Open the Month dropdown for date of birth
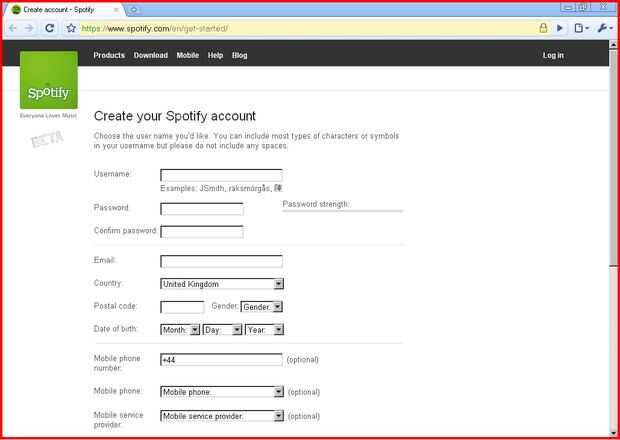Image resolution: width=620 pixels, height=440 pixels. pos(180,330)
